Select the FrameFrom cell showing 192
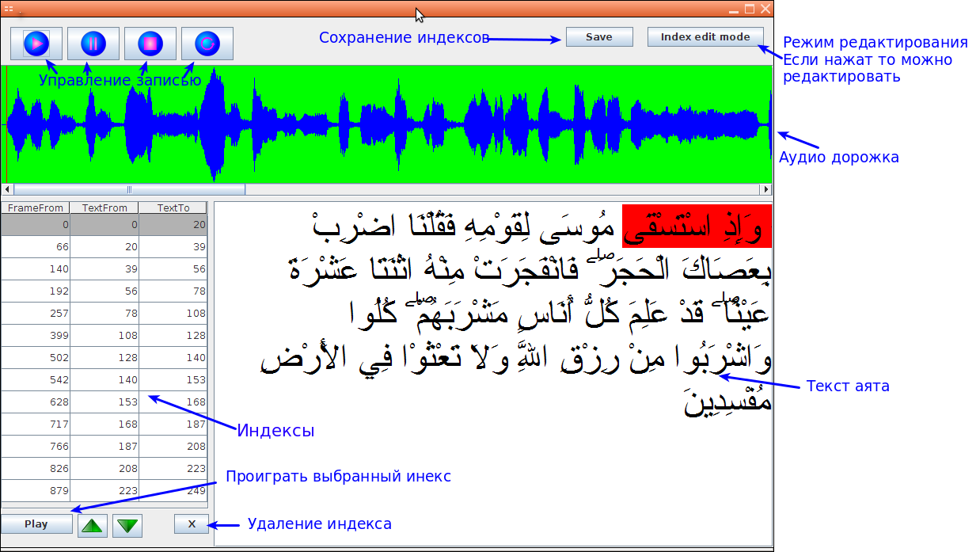This screenshot has width=980, height=552. click(36, 291)
